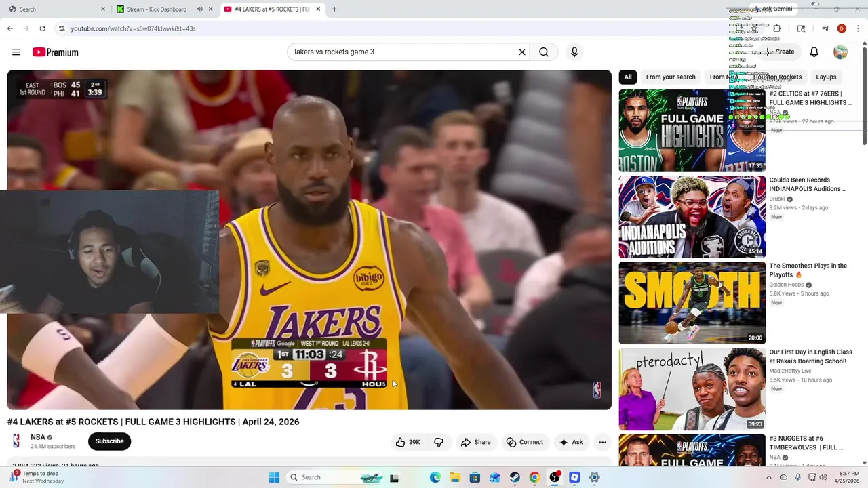This screenshot has height=488, width=868.
Task: Click the Create button
Action: click(780, 52)
